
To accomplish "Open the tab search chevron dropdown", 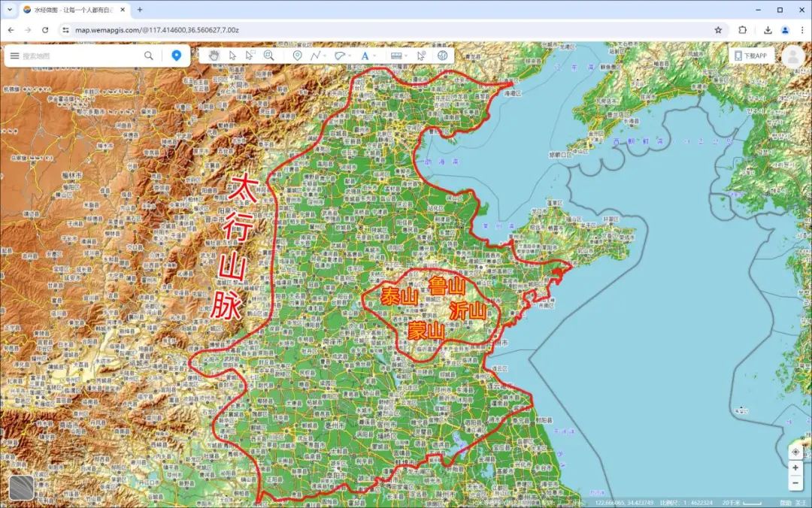I will coord(9,10).
